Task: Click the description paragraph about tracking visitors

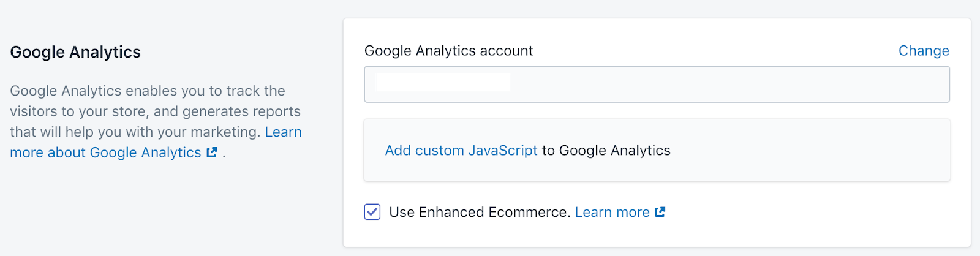Action: (156, 122)
